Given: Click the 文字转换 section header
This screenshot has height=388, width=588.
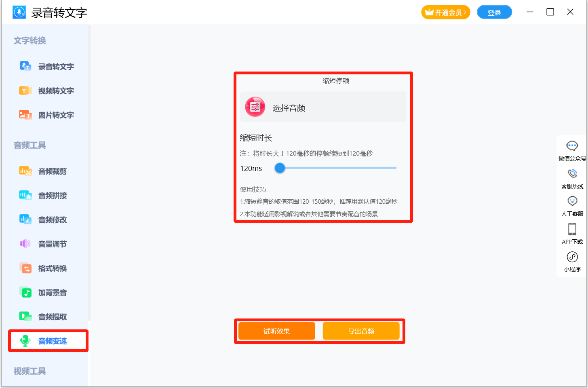Looking at the screenshot, I should click(x=30, y=40).
